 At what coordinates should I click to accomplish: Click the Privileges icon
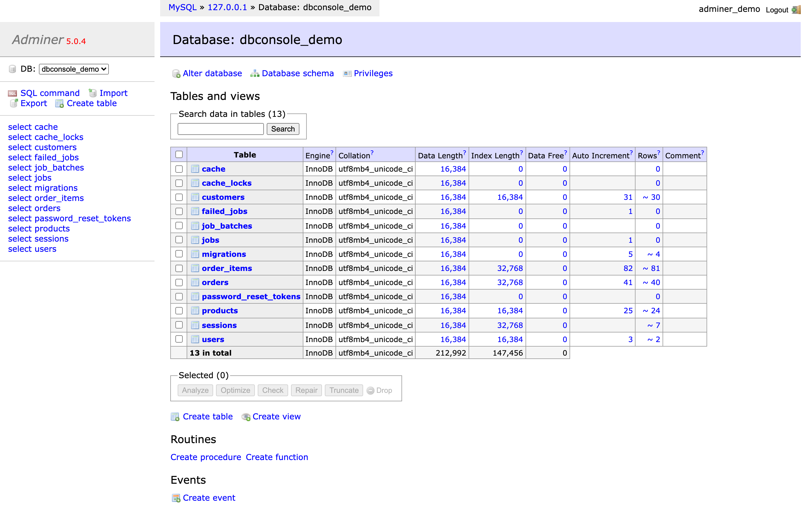point(347,74)
